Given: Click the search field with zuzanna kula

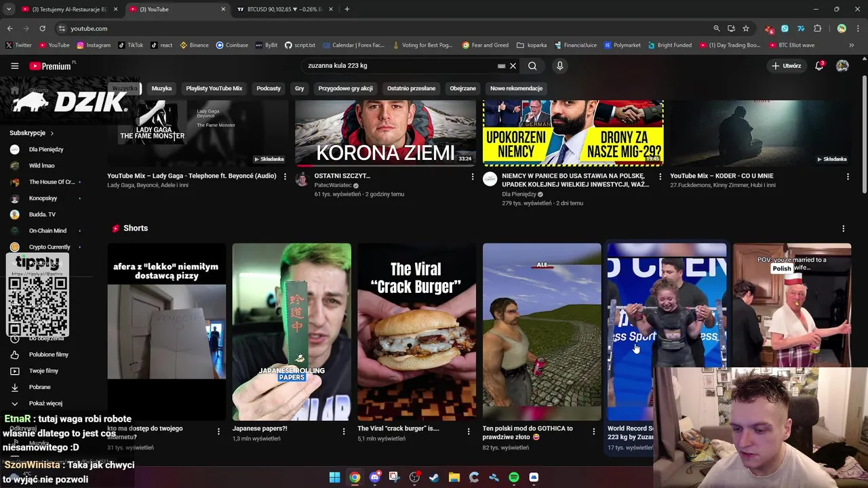Looking at the screenshot, I should (400, 66).
